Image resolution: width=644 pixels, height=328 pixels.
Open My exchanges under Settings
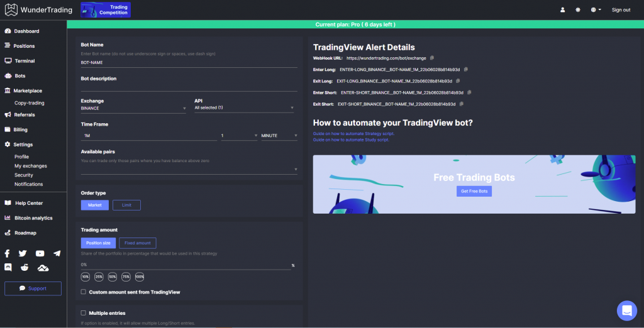point(30,166)
